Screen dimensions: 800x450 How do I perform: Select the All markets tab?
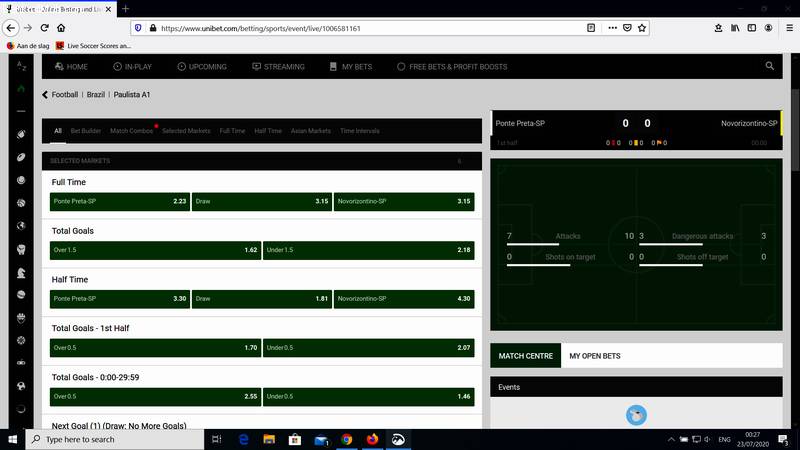pos(58,131)
